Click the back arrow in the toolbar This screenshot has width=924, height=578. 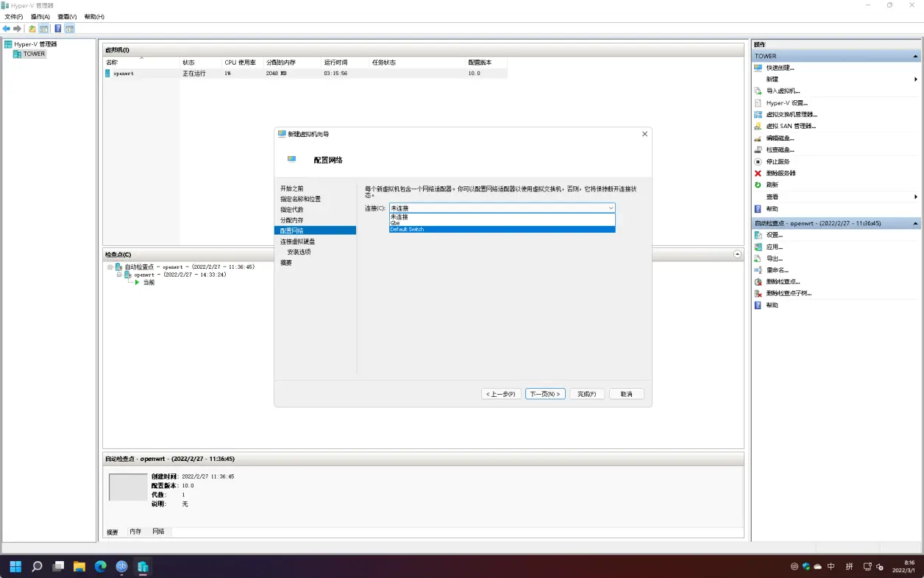pos(7,29)
